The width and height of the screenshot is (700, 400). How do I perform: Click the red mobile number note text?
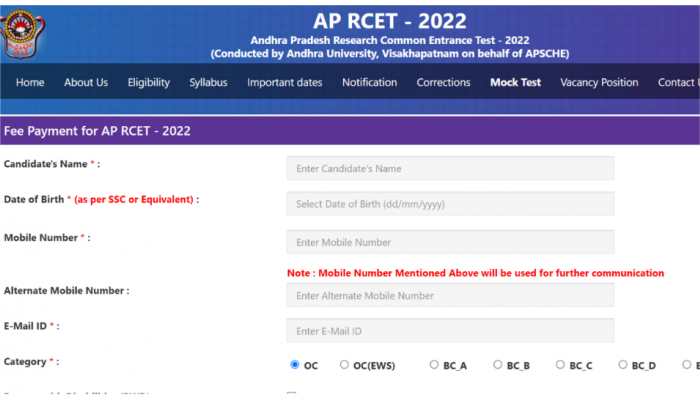tap(475, 273)
